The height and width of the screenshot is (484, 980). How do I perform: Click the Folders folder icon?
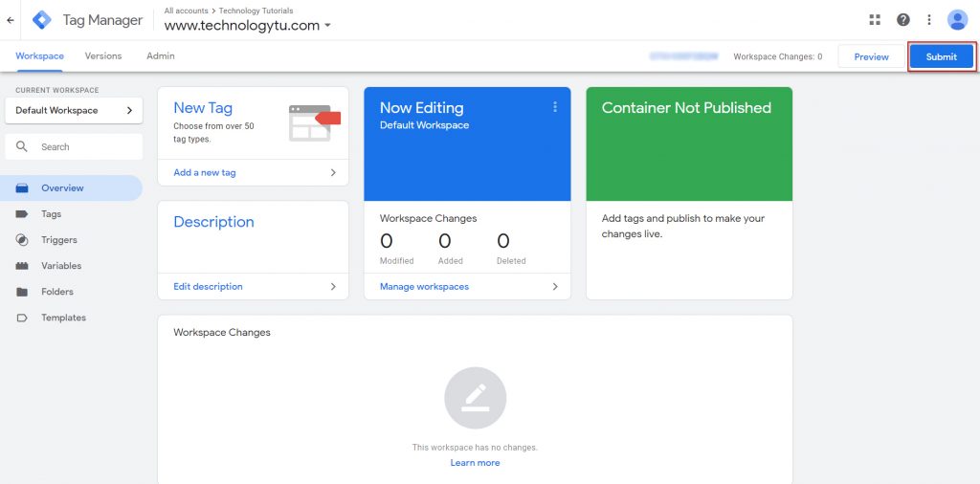pyautogui.click(x=22, y=292)
